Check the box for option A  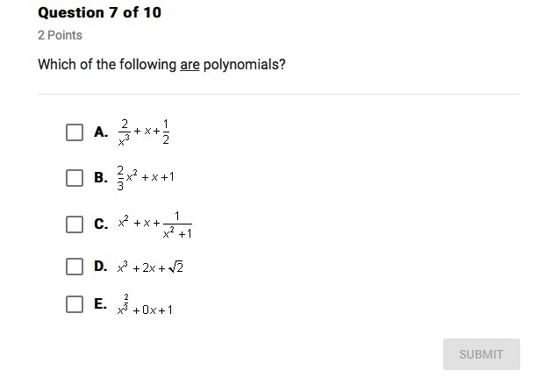click(x=75, y=132)
